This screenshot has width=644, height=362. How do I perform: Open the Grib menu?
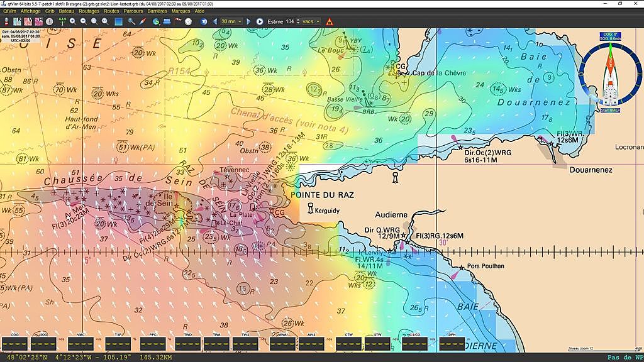[50, 11]
